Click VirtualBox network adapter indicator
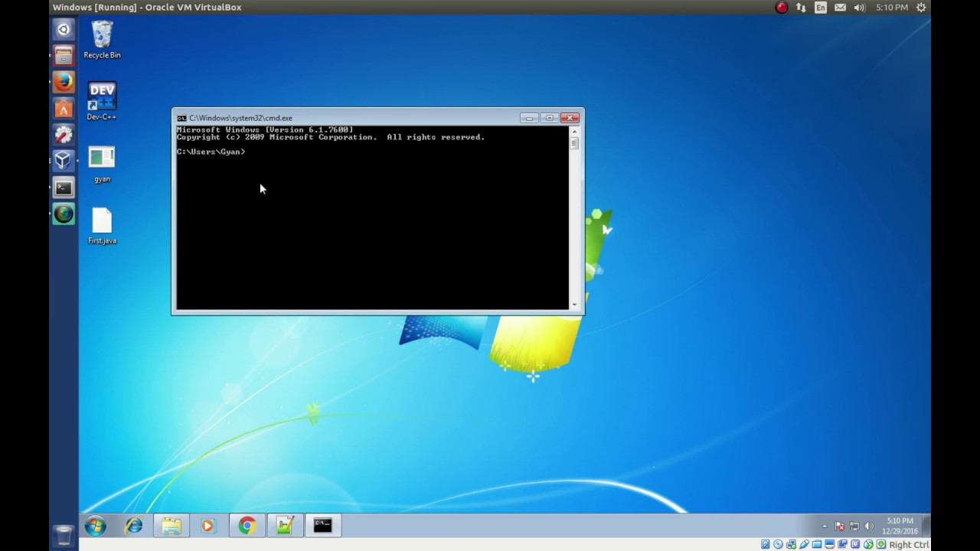 click(791, 544)
